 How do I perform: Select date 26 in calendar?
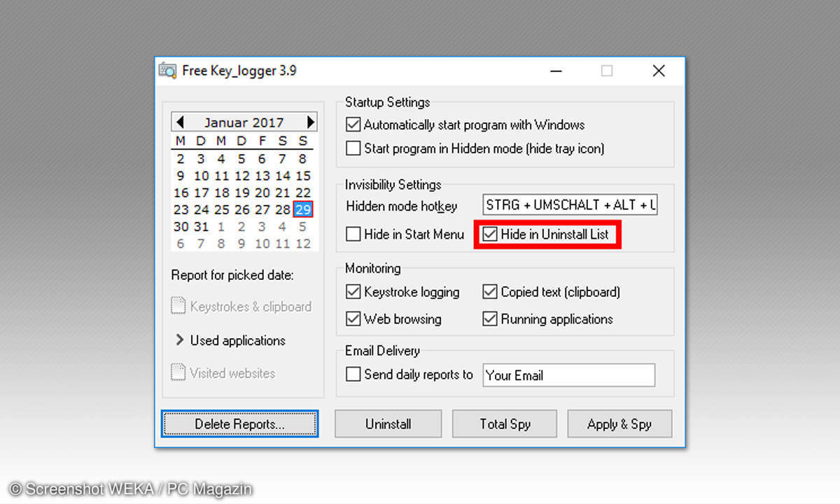point(242,209)
